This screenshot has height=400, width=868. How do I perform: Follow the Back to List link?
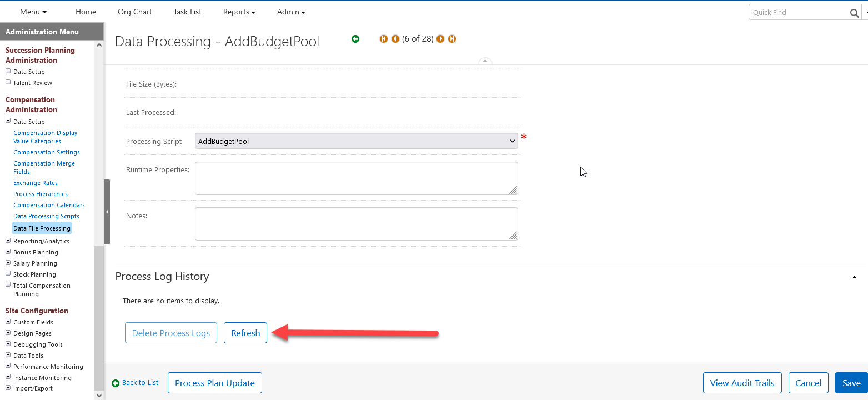[x=135, y=383]
